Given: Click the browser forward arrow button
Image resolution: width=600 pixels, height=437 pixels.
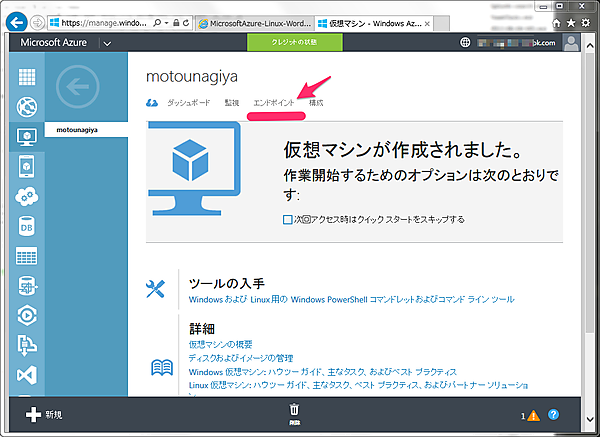Looking at the screenshot, I should (x=37, y=23).
